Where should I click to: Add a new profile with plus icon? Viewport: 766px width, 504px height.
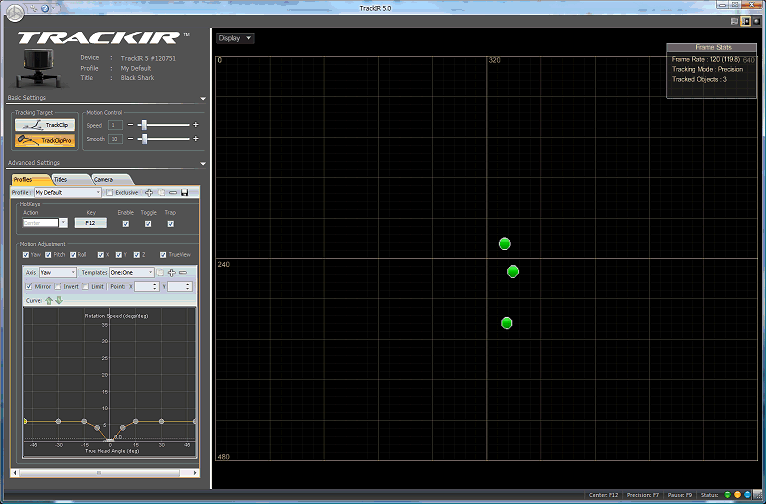click(x=149, y=192)
